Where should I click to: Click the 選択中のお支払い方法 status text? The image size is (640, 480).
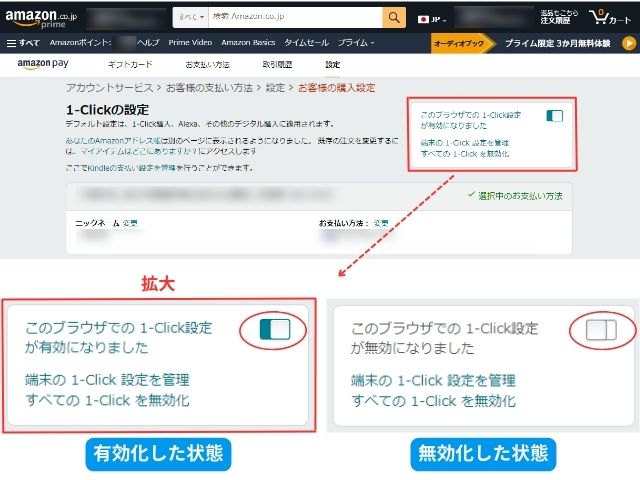(x=520, y=196)
